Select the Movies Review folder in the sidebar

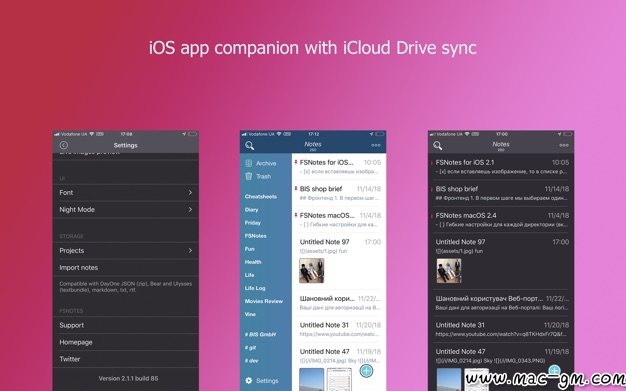264,301
